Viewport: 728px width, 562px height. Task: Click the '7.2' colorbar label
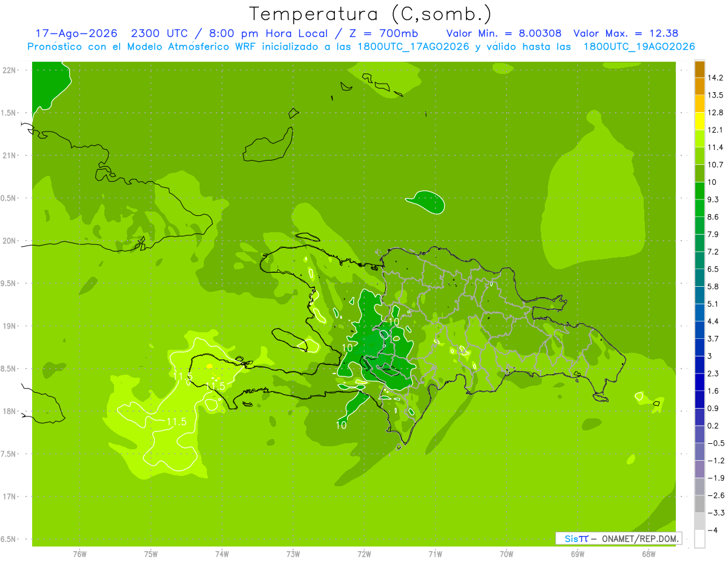click(713, 252)
